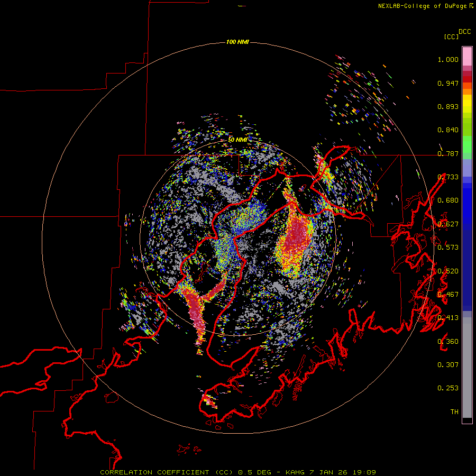Click the 0.413 legend value

point(448,318)
